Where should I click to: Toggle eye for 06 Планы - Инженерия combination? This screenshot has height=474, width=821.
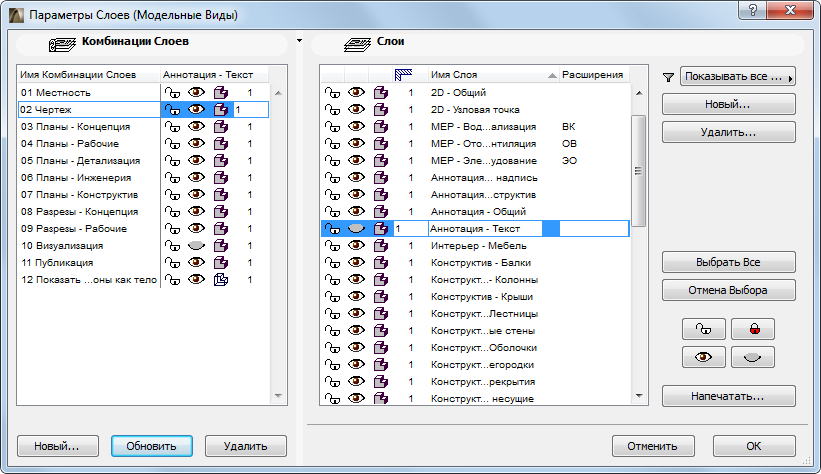click(x=196, y=178)
